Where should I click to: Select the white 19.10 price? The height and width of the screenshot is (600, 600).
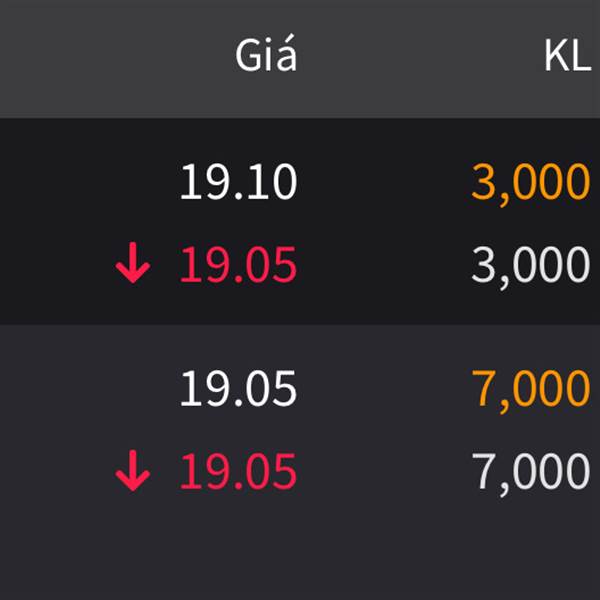pyautogui.click(x=238, y=181)
